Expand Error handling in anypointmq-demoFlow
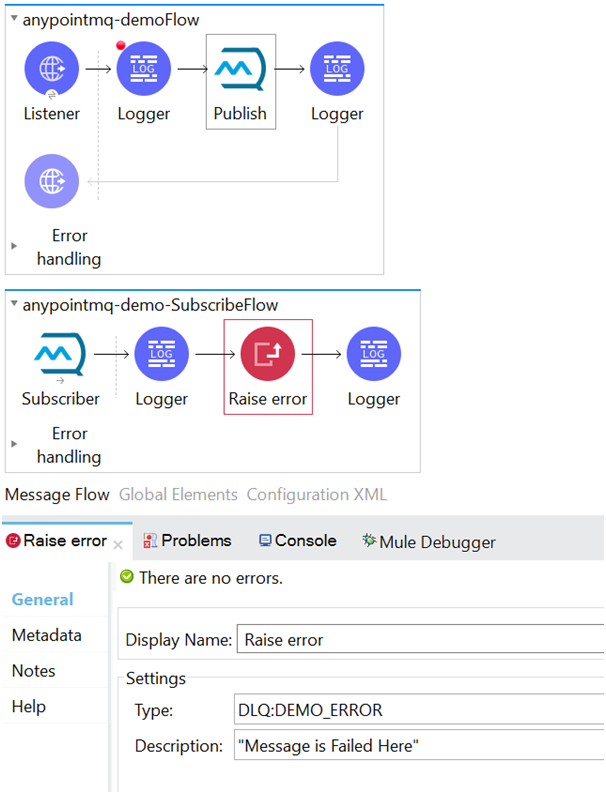The height and width of the screenshot is (794, 606). click(x=14, y=245)
